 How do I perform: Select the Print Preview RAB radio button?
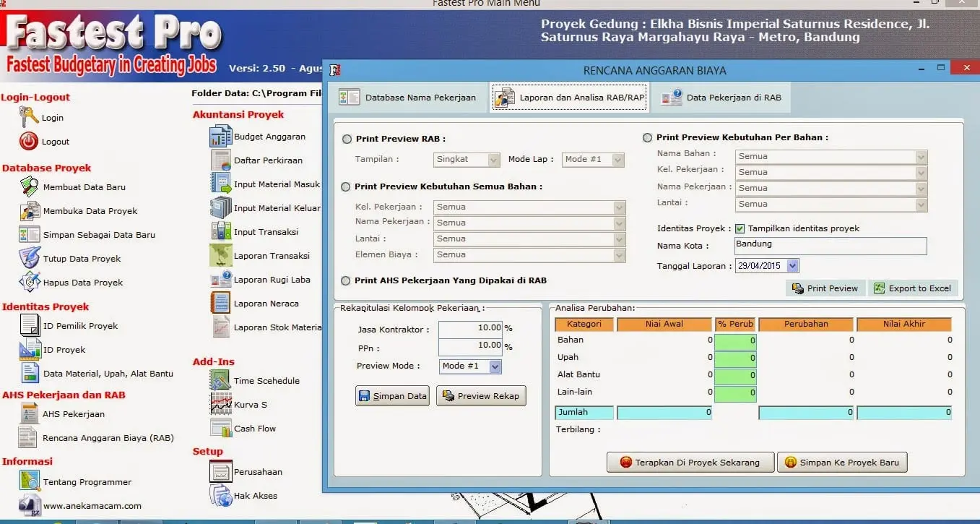click(x=347, y=138)
